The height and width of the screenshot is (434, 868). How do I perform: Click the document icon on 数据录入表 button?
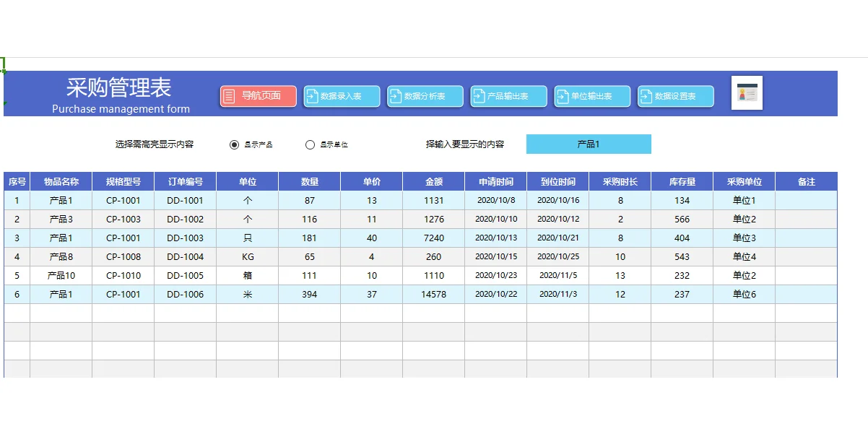(x=311, y=95)
